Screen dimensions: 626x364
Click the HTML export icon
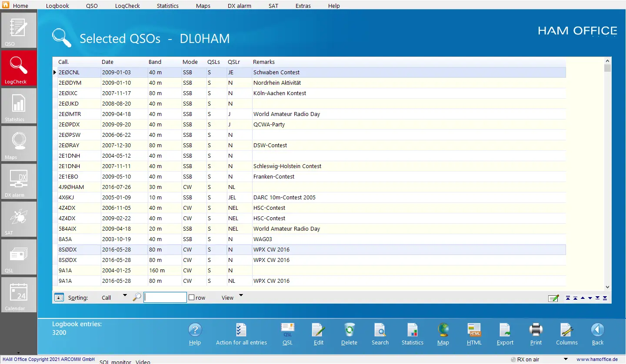[474, 330]
